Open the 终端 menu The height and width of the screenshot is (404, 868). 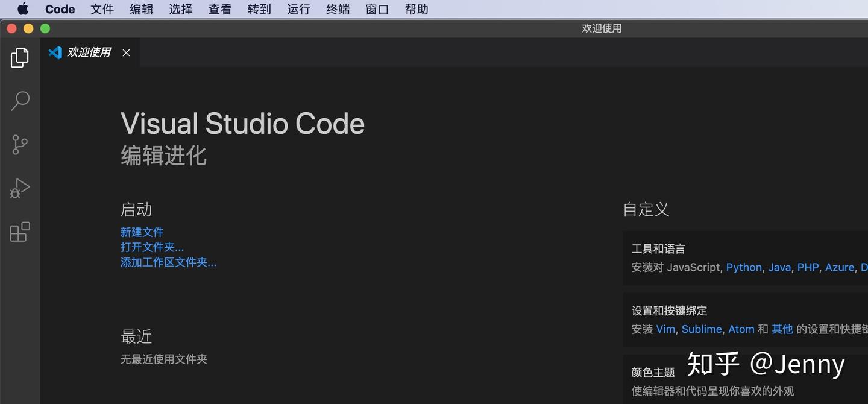[x=338, y=9]
